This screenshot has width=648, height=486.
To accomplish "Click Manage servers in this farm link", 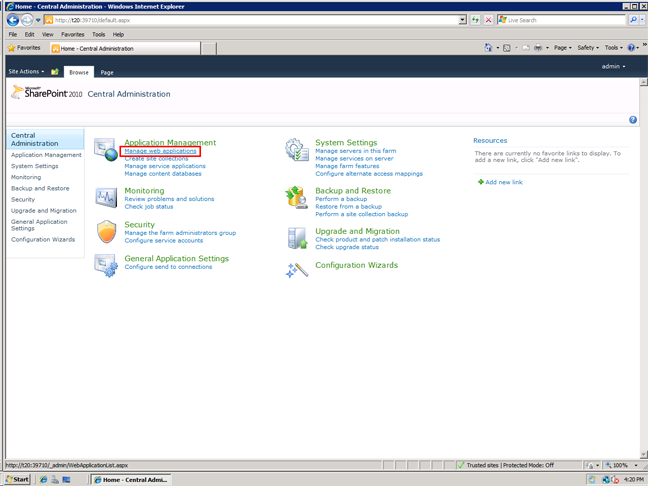I will (355, 151).
